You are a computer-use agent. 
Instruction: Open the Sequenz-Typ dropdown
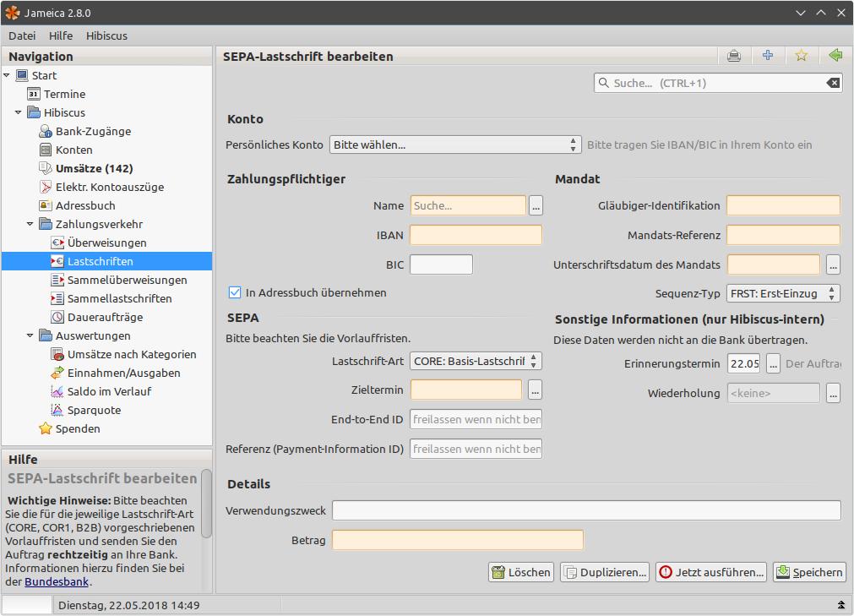click(x=783, y=293)
